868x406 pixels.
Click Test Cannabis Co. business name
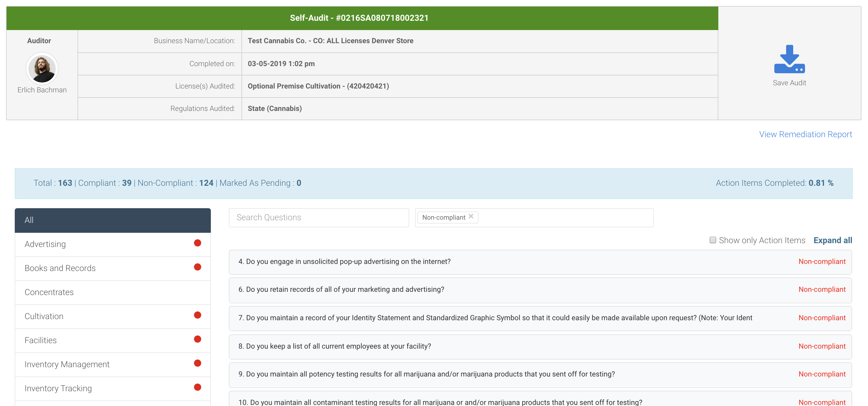[330, 41]
